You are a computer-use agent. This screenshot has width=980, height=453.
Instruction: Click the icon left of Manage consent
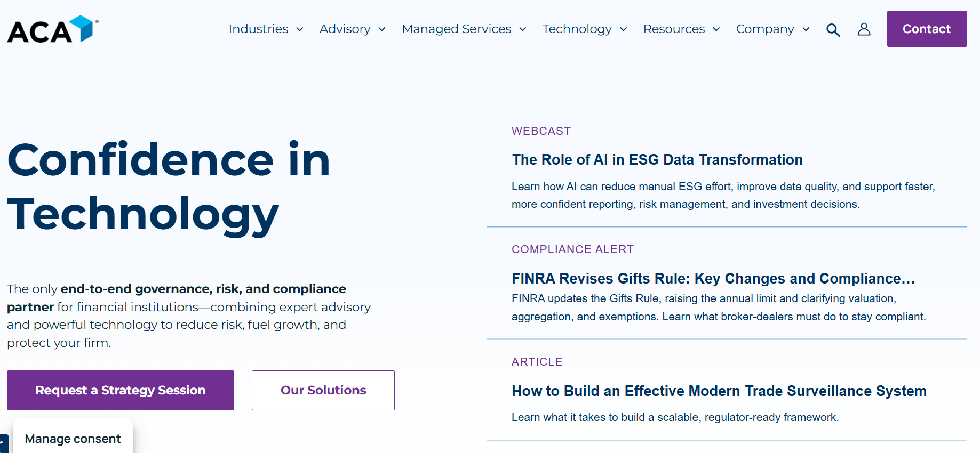pos(4,443)
